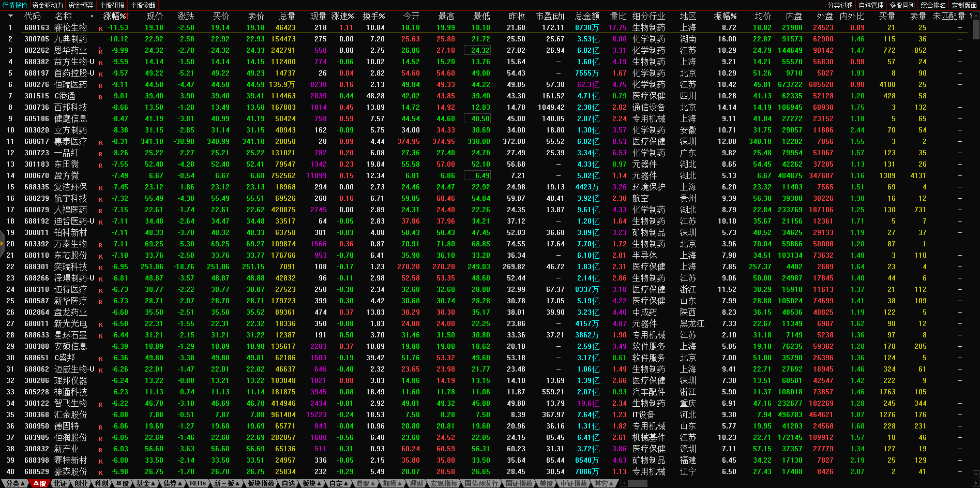Screen dimensions: 980x488
Task: Click the vertical scrollbar down arrow
Action: point(976,474)
